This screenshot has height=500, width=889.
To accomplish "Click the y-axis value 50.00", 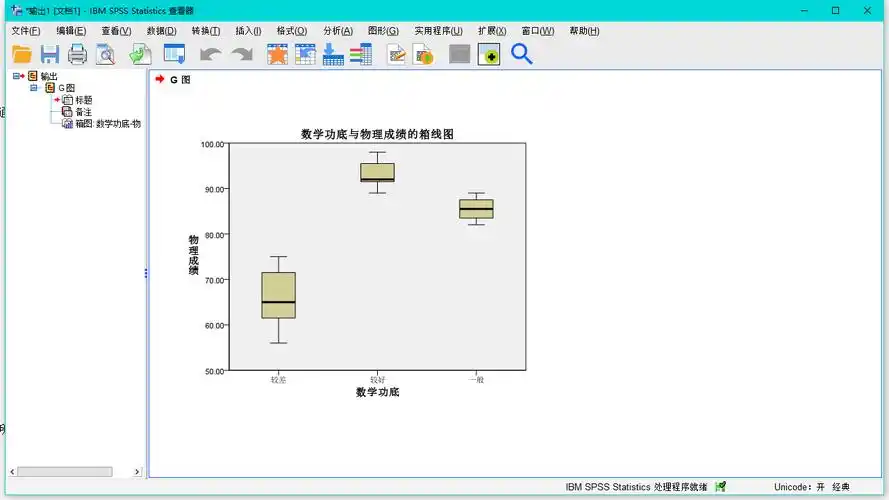I will click(x=215, y=371).
